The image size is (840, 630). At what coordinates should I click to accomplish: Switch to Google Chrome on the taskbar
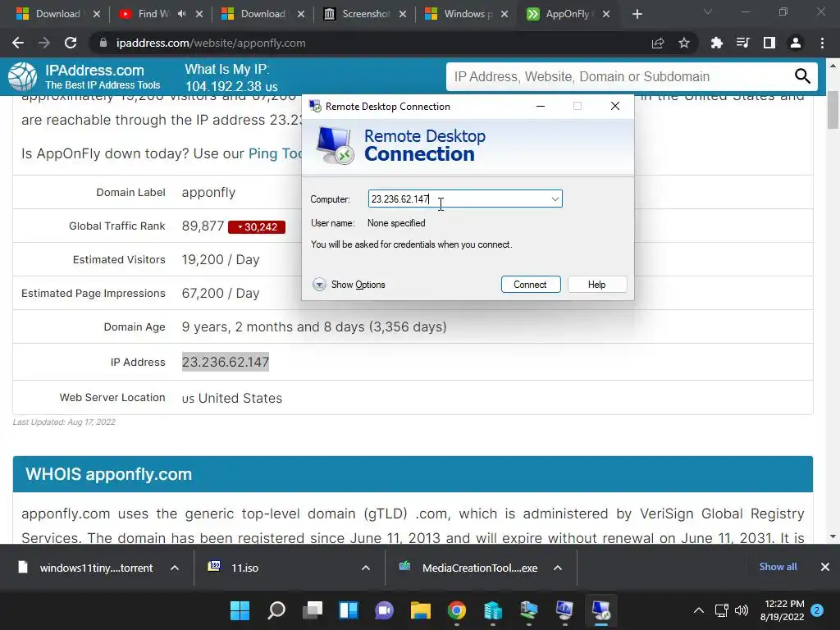point(456,610)
